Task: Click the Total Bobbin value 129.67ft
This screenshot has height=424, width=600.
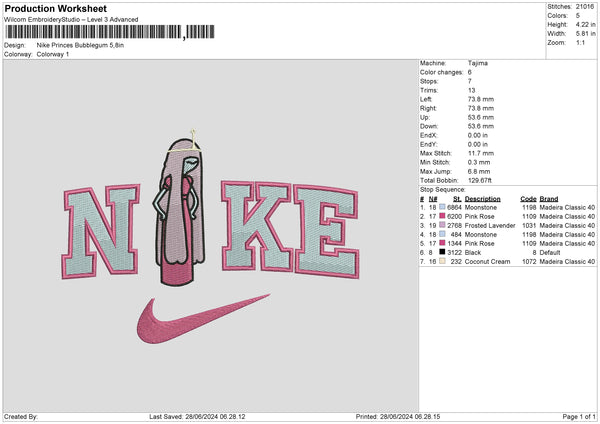Action: pyautogui.click(x=480, y=180)
